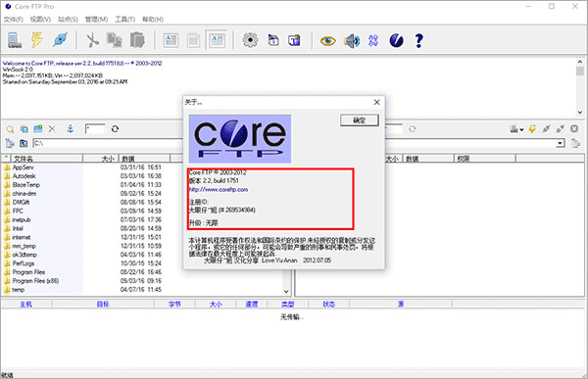Open the 帮助(H) menu
The image size is (588, 379).
153,20
